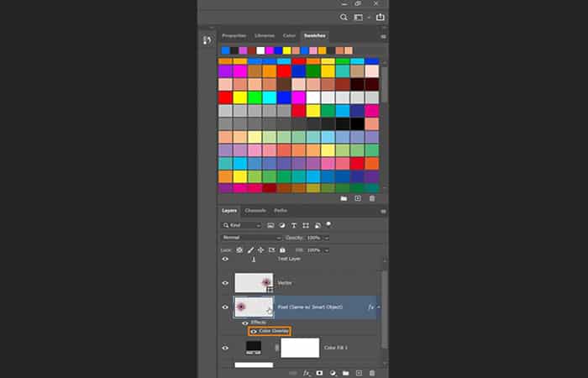This screenshot has height=378, width=588.
Task: Filter layers by pixel layers
Action: click(x=270, y=225)
